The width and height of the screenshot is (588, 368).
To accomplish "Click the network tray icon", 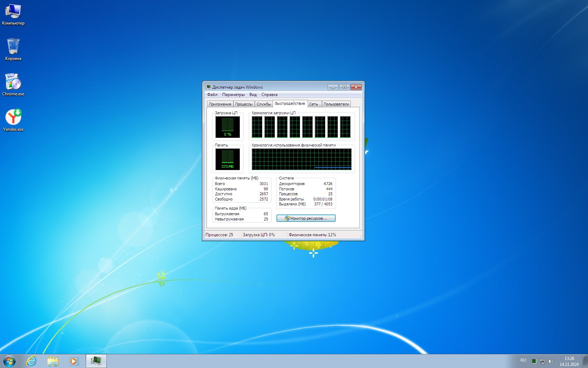I will point(542,361).
